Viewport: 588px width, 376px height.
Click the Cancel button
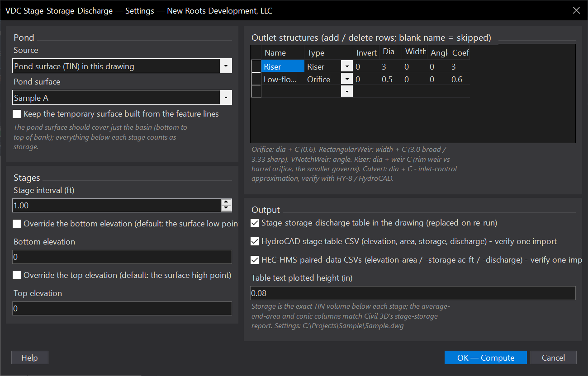[x=554, y=357]
